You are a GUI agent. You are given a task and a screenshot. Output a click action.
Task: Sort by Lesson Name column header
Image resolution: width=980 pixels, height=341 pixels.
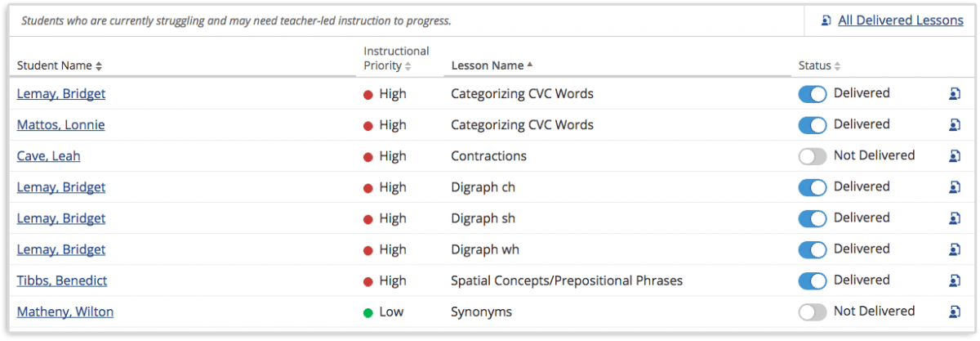[491, 65]
